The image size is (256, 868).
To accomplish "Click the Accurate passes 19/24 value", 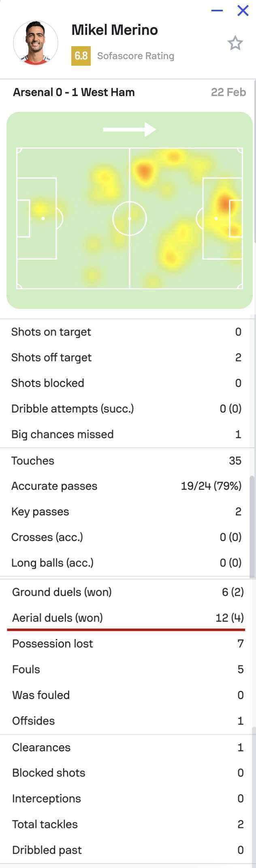I will tap(211, 486).
